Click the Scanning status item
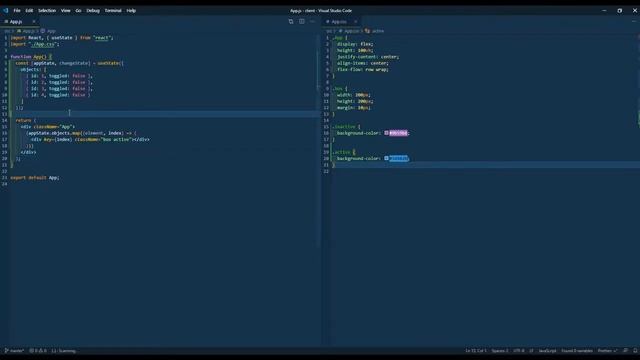 coord(64,351)
